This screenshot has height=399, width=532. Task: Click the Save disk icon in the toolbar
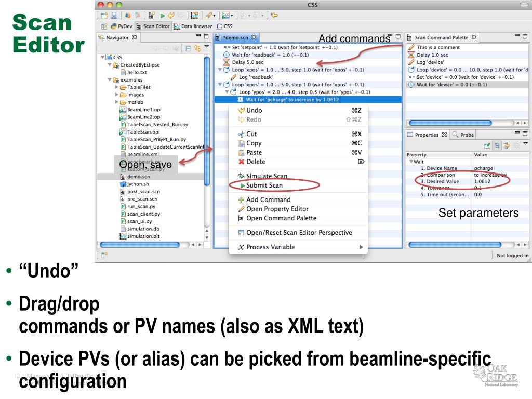[114, 15]
